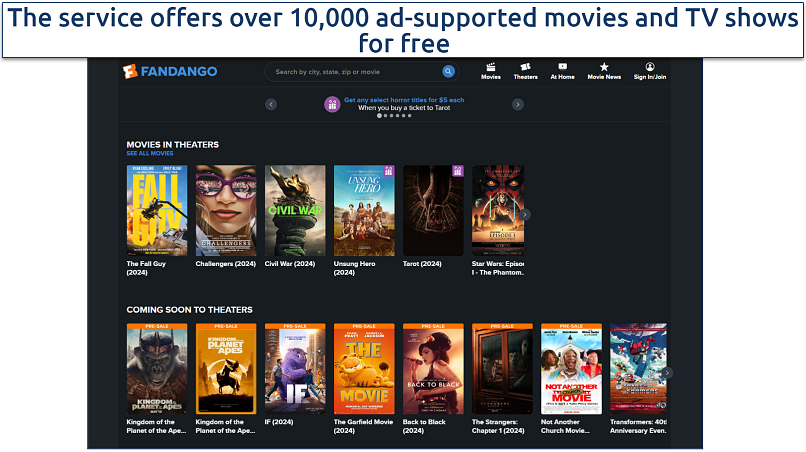Open See All Movies link

point(150,153)
